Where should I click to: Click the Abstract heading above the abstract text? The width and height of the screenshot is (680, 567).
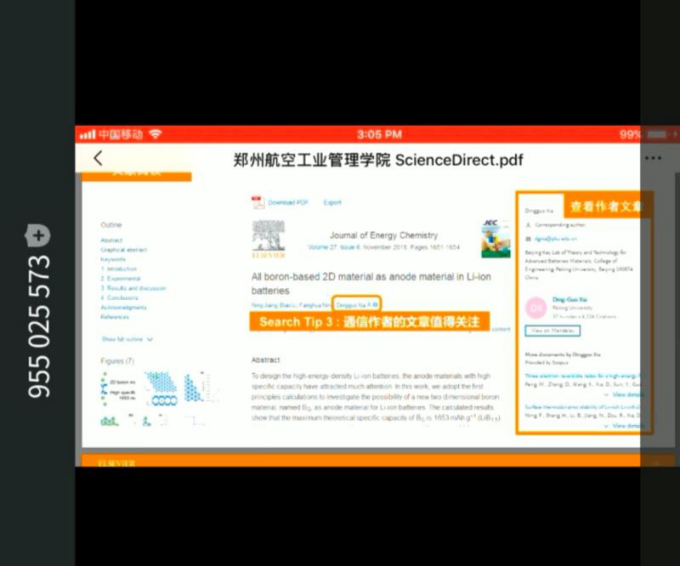pyautogui.click(x=265, y=360)
